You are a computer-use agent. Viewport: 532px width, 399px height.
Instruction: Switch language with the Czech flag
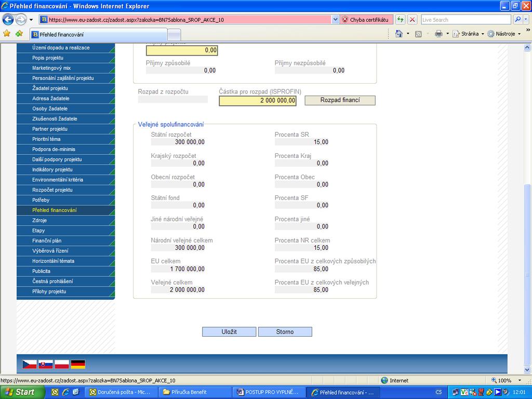(x=30, y=364)
